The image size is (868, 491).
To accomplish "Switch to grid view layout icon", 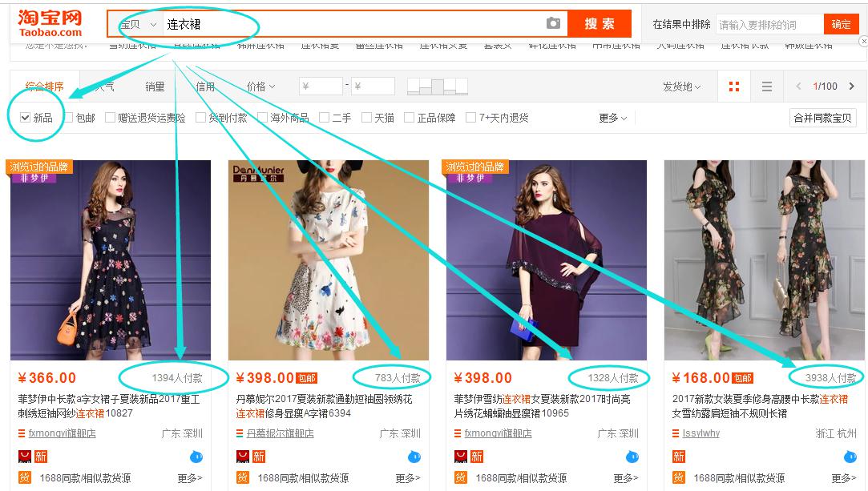I will [733, 87].
